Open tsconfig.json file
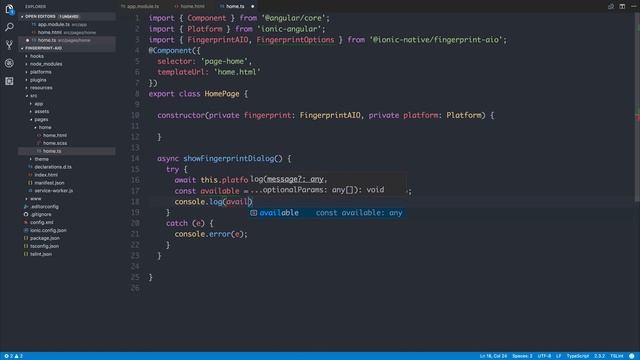This screenshot has height=360, width=640. click(x=44, y=246)
